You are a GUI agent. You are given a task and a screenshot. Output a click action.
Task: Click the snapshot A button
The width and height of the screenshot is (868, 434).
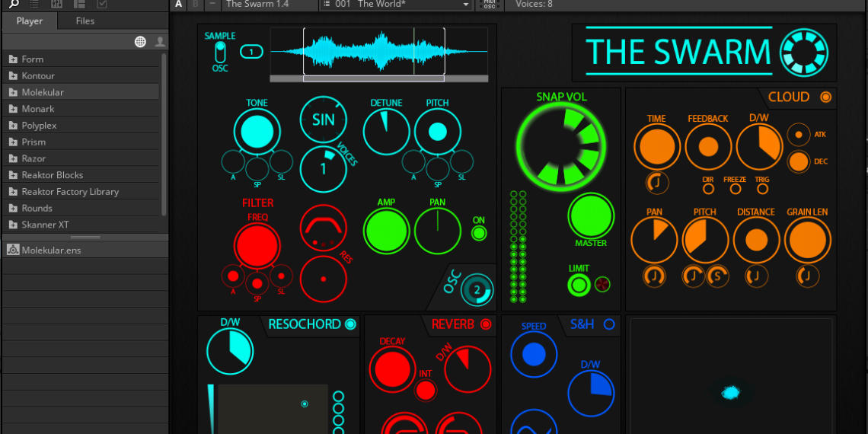pos(179,5)
